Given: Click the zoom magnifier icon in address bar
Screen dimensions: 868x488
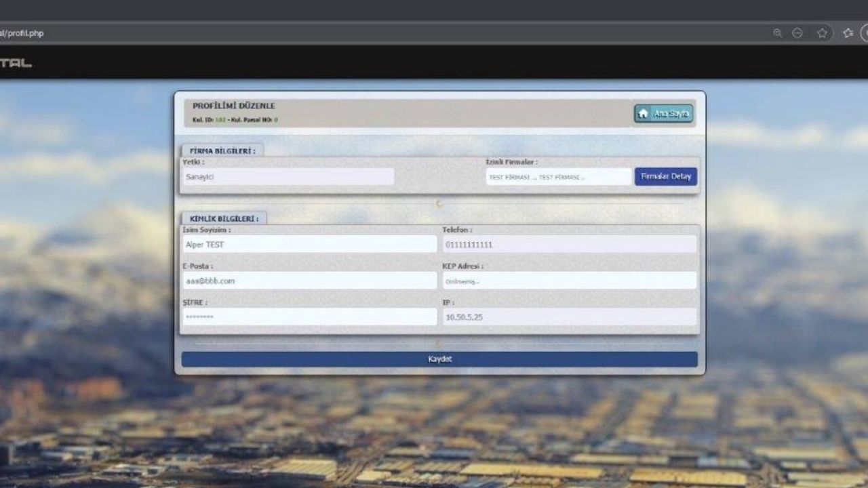Looking at the screenshot, I should 777,33.
